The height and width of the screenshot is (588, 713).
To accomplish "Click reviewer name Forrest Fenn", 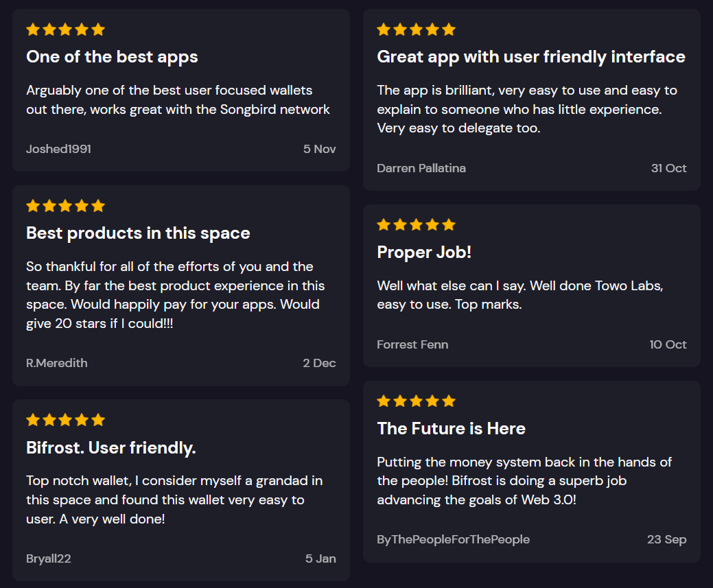I will pos(412,344).
